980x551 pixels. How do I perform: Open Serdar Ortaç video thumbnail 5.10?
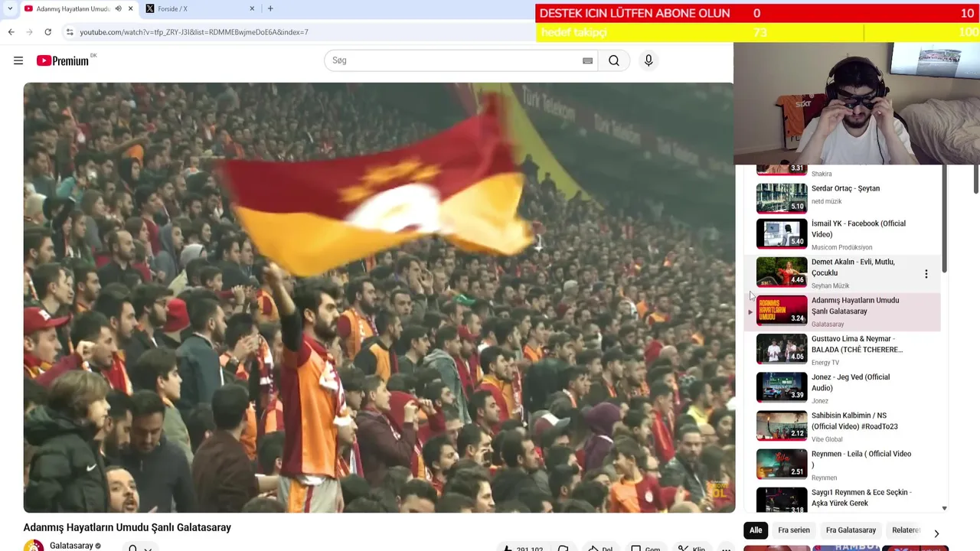coord(782,197)
